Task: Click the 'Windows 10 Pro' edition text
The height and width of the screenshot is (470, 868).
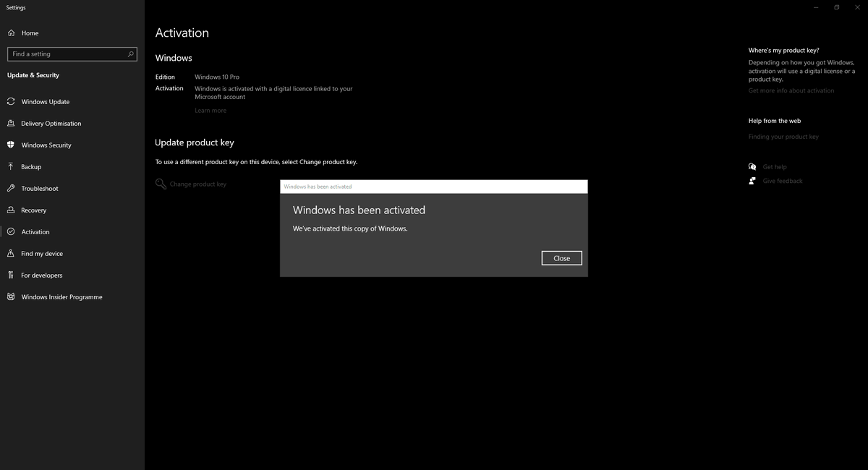Action: [217, 77]
